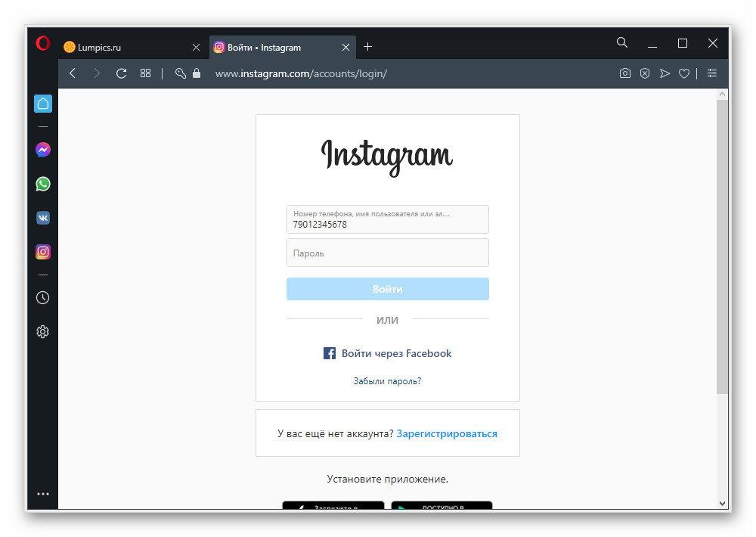Click the Пароль password field
Viewport: 756px width, 537px height.
click(388, 253)
